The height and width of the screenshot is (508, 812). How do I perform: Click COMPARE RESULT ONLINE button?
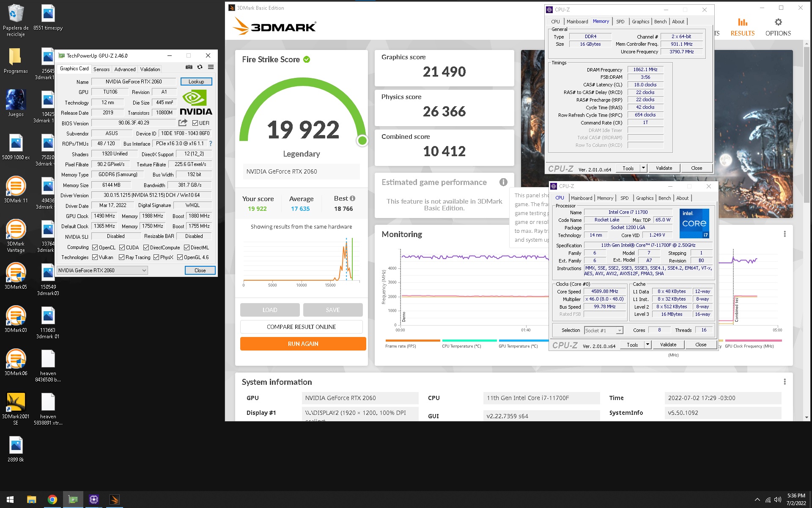301,327
